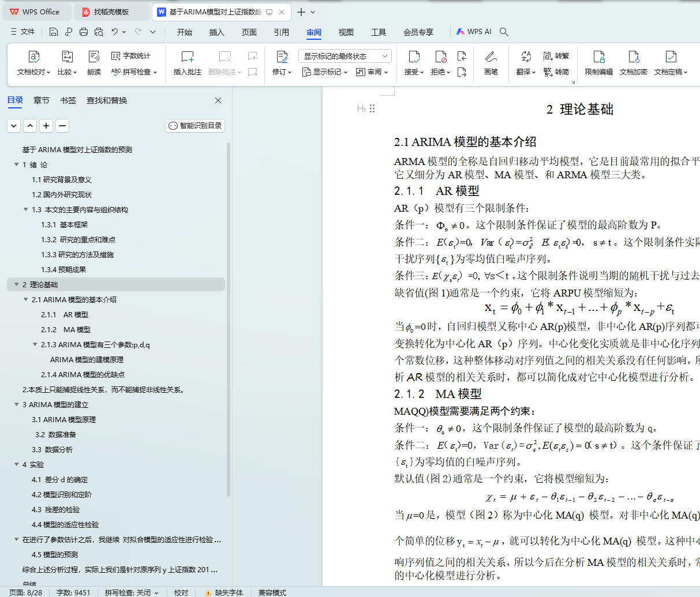700x597 pixels.
Task: Click the 拒绝 reject changes icon
Action: pyautogui.click(x=440, y=57)
